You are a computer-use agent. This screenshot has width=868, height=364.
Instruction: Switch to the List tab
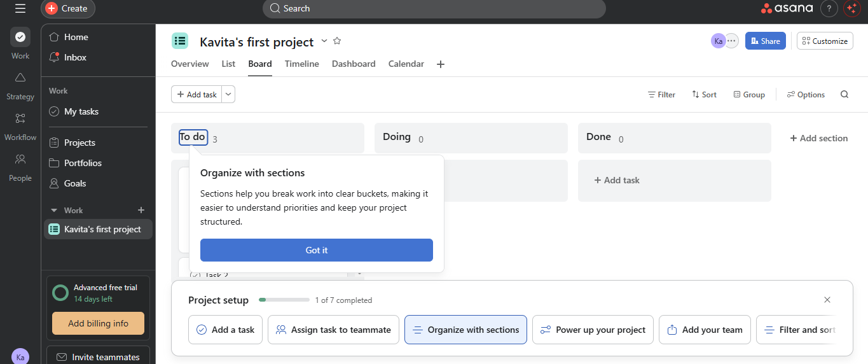click(228, 64)
